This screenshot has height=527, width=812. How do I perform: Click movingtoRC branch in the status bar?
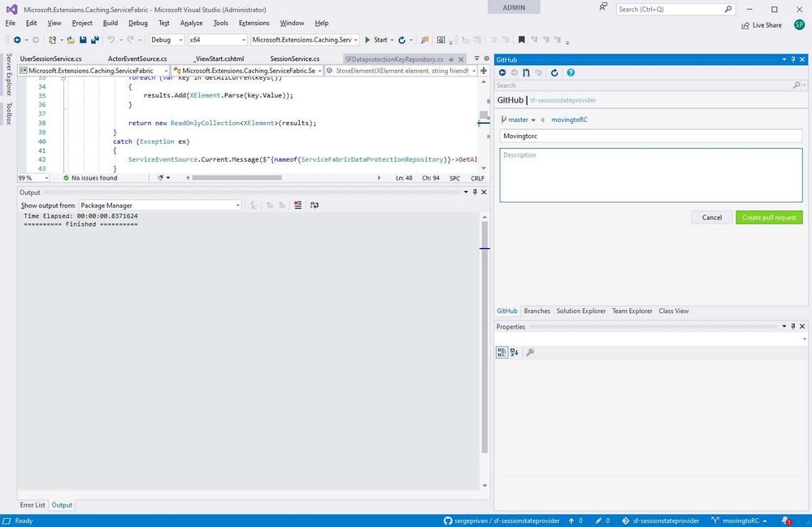coord(739,520)
